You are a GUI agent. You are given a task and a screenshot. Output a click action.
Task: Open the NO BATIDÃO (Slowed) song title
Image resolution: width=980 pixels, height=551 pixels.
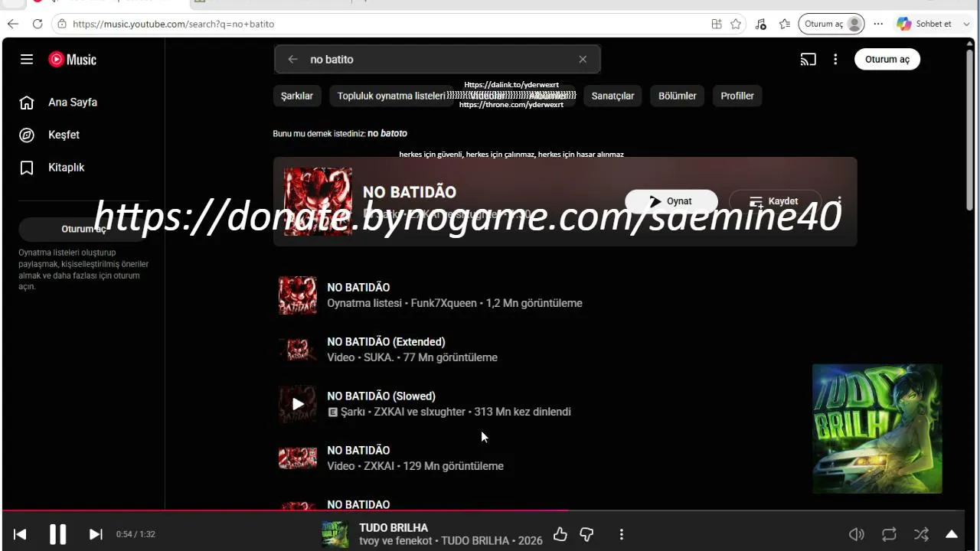pyautogui.click(x=381, y=396)
